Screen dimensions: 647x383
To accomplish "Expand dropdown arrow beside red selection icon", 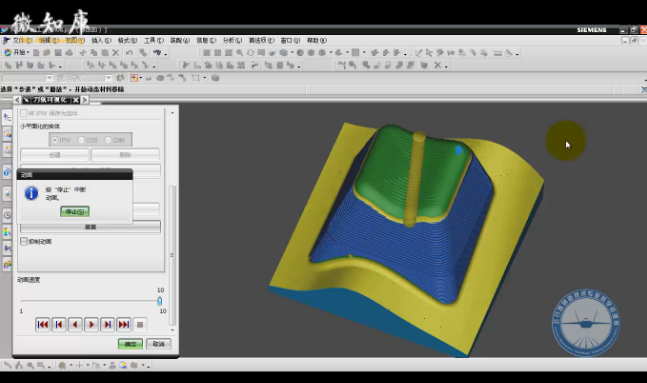I will [x=141, y=78].
